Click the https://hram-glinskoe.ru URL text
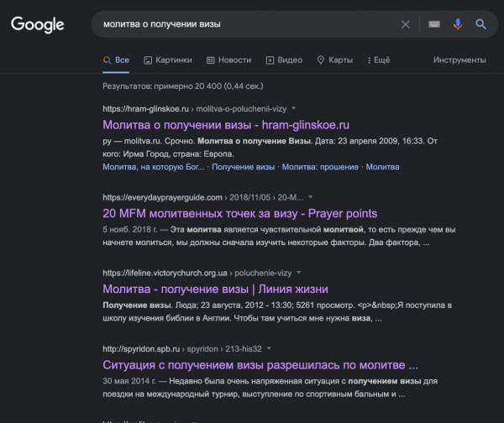Screen dimensions: 504x423 (145, 109)
